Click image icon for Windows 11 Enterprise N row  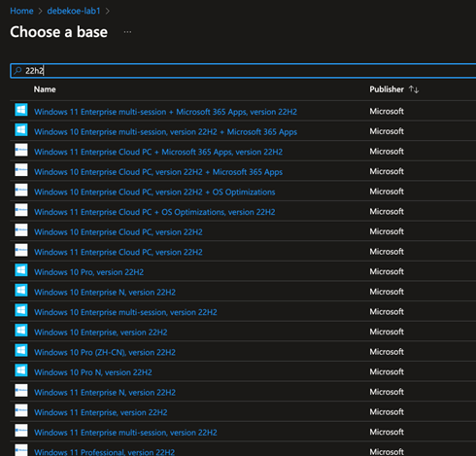[x=21, y=391]
